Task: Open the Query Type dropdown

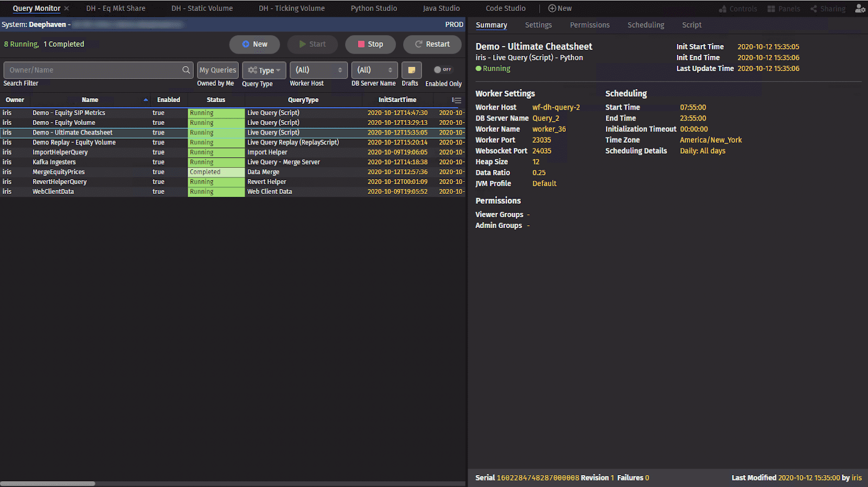Action: pyautogui.click(x=264, y=70)
